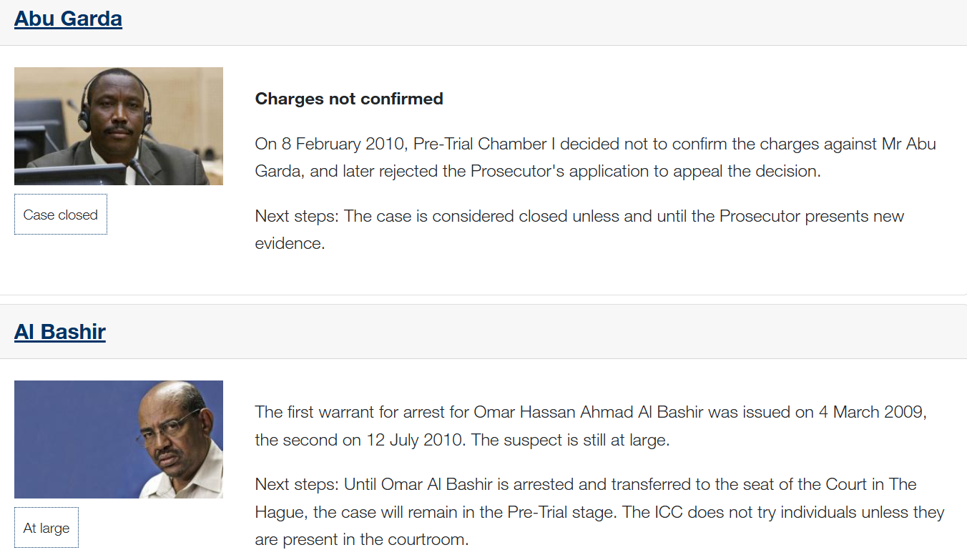The image size is (967, 560).
Task: Click the 'Charges not confirmed' heading
Action: 349,99
